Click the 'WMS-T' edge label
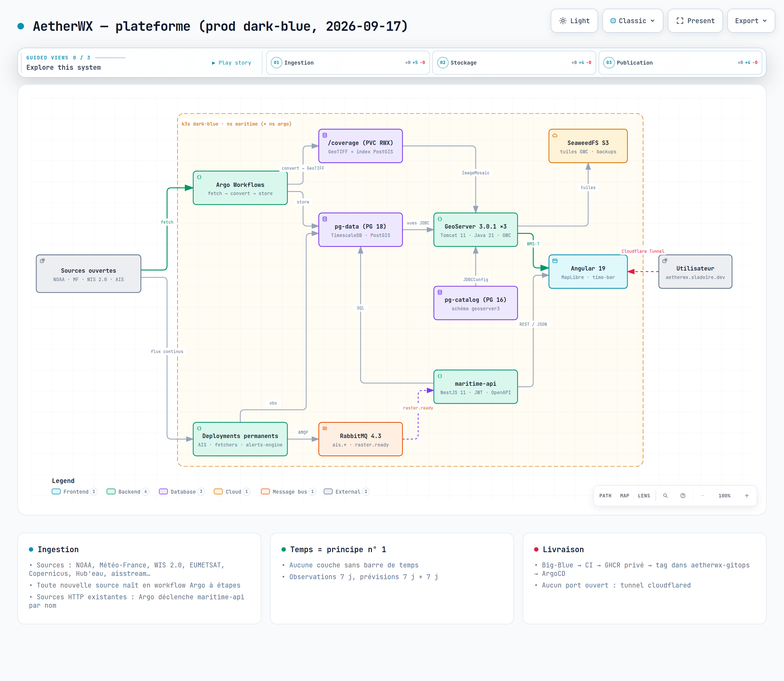Screen dimensions: 784x681 (x=533, y=244)
